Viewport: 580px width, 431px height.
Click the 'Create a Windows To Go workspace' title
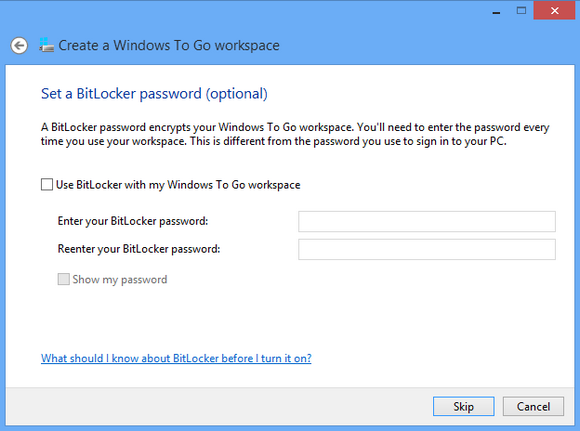pos(169,46)
